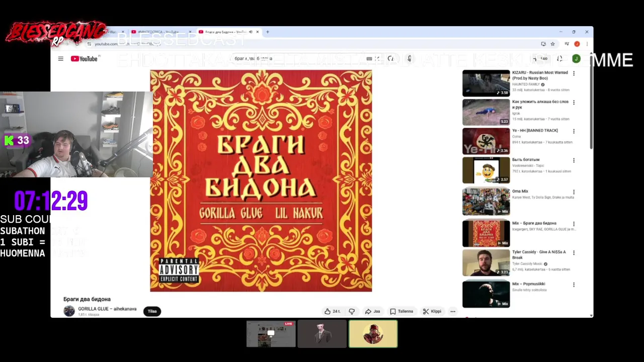Open the more actions menu below the video
This screenshot has width=644, height=362.
tap(453, 311)
